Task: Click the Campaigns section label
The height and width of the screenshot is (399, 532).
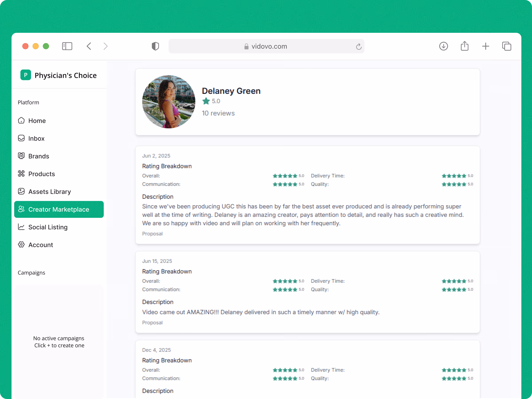Action: (x=31, y=273)
